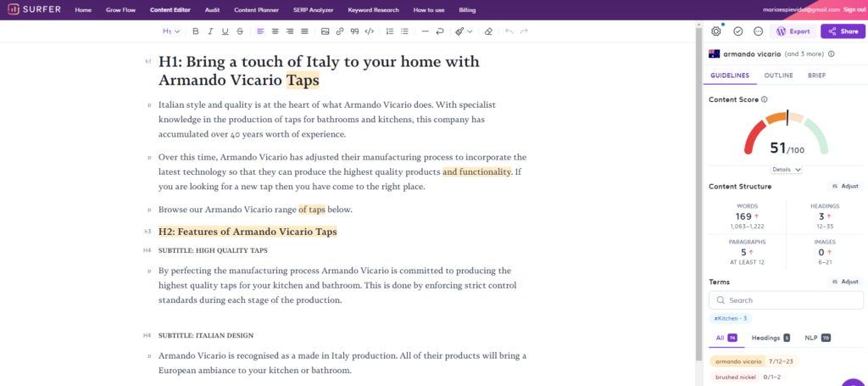Viewport: 868px width, 386px height.
Task: Switch to the Brief tab
Action: (816, 76)
